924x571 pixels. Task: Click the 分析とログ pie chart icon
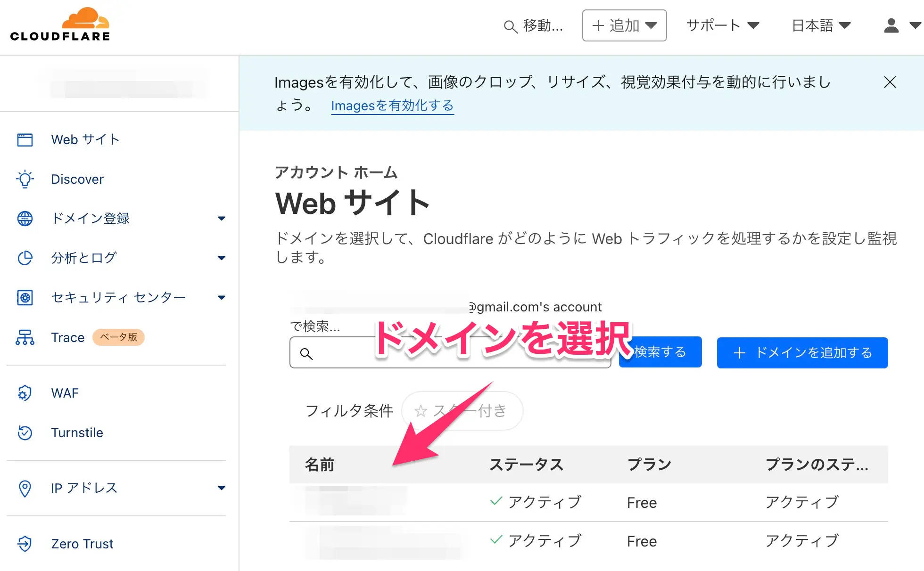coord(25,258)
